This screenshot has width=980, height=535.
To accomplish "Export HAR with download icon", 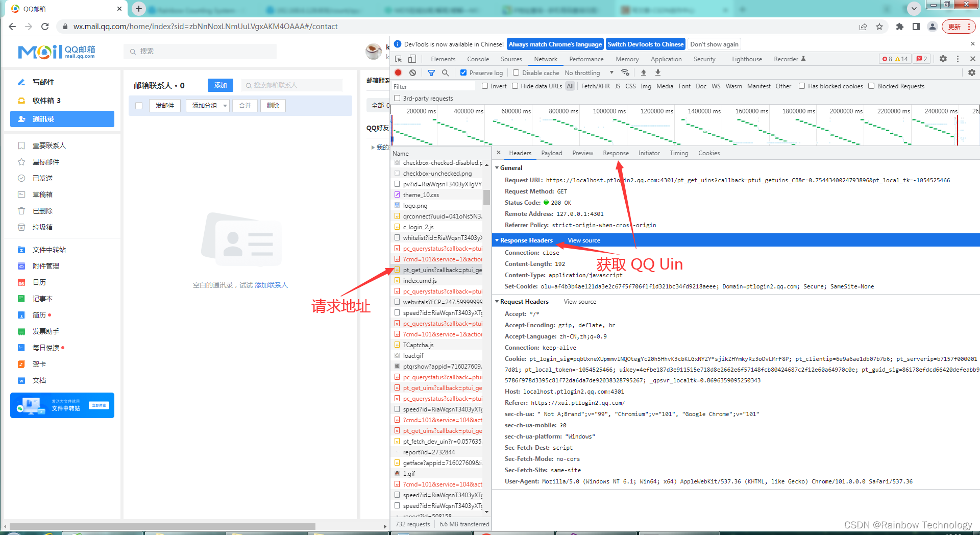I will 658,72.
